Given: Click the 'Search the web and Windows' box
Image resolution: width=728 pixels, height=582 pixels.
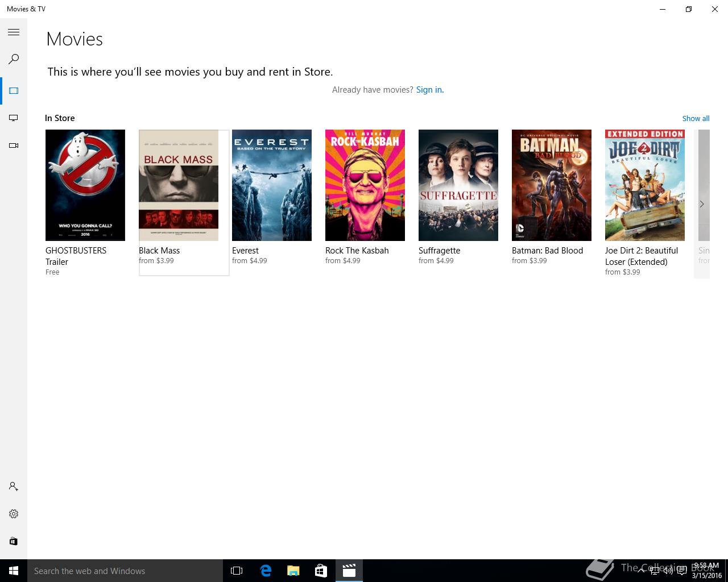Looking at the screenshot, I should coord(125,571).
